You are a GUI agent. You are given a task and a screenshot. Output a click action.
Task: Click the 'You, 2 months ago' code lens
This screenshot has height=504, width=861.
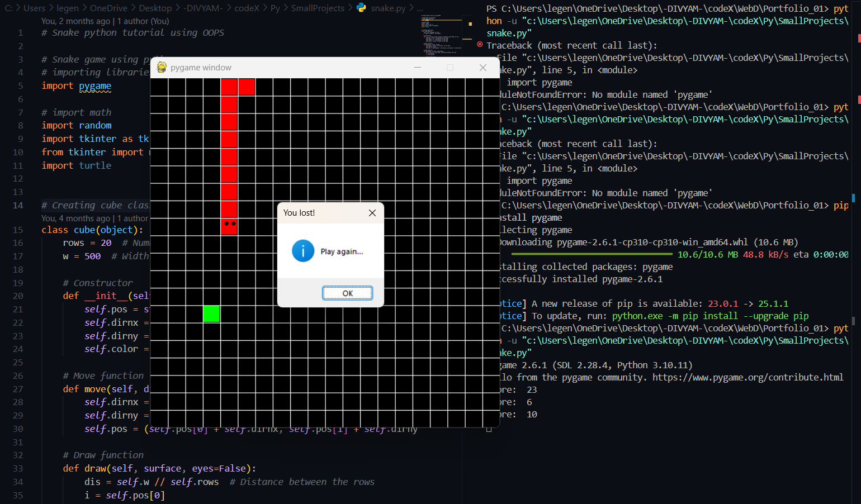pyautogui.click(x=105, y=21)
